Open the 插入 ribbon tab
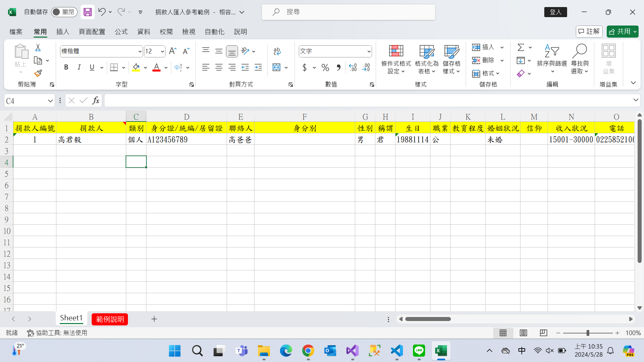 (62, 32)
